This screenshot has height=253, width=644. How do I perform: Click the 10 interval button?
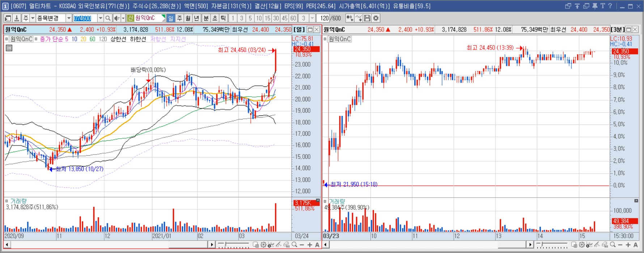(x=259, y=18)
